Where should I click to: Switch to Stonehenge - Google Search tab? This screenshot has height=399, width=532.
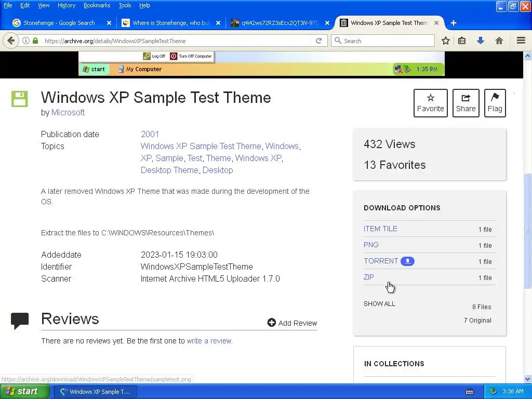(59, 23)
